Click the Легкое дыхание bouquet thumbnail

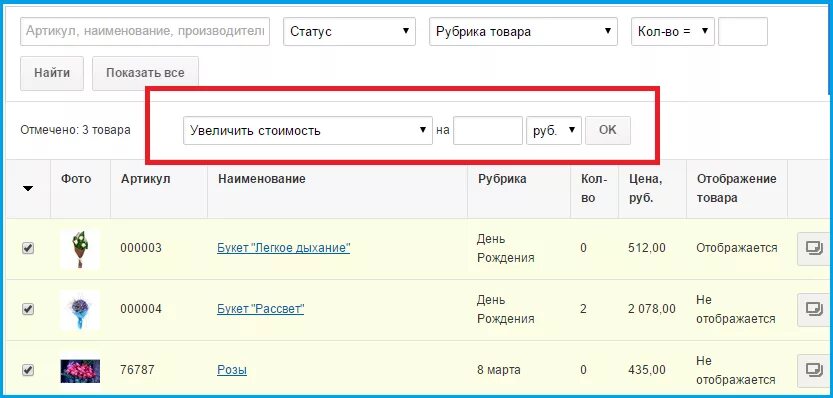click(x=80, y=249)
